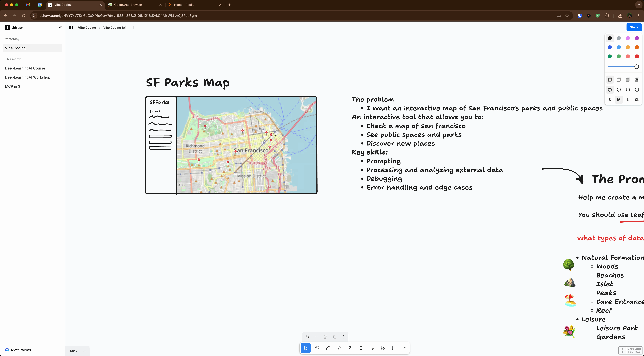644x356 pixels.
Task: Open page options menu beside Vibe Coding 101
Action: (x=133, y=28)
